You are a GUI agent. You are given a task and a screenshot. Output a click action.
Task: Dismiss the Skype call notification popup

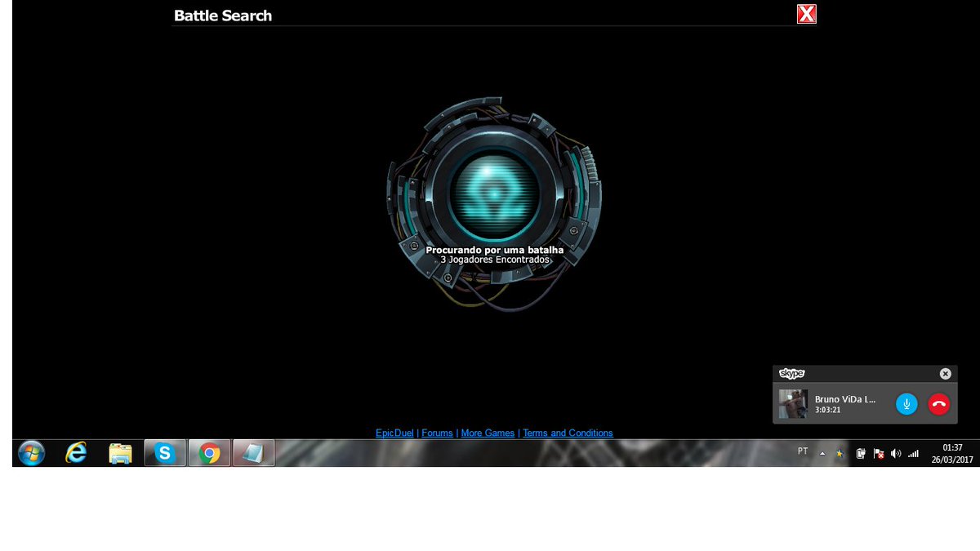point(945,374)
